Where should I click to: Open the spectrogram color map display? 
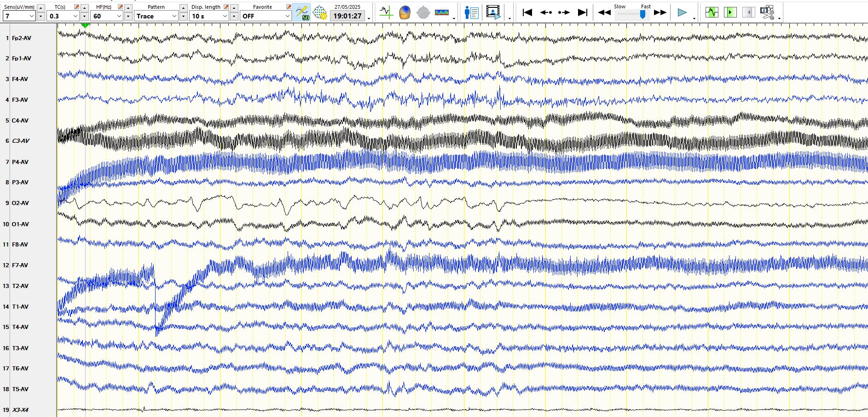[442, 12]
